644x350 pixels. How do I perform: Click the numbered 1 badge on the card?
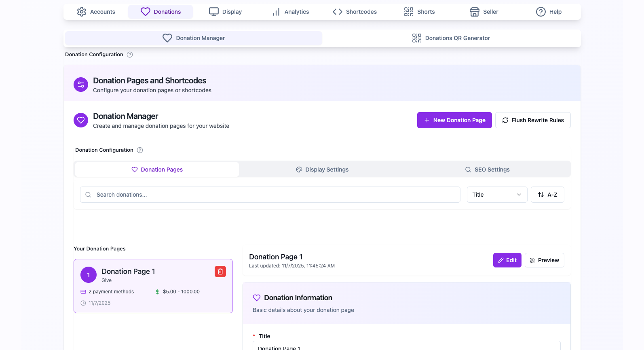[89, 275]
